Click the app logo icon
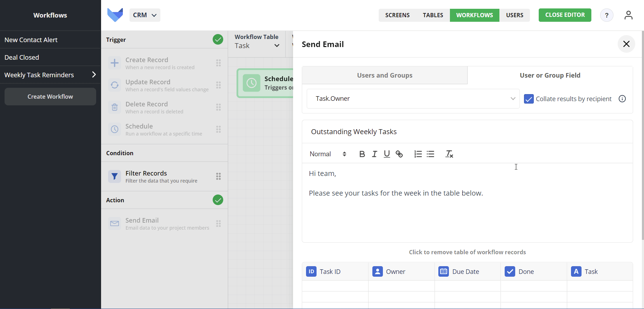This screenshot has width=644, height=309. tap(115, 15)
